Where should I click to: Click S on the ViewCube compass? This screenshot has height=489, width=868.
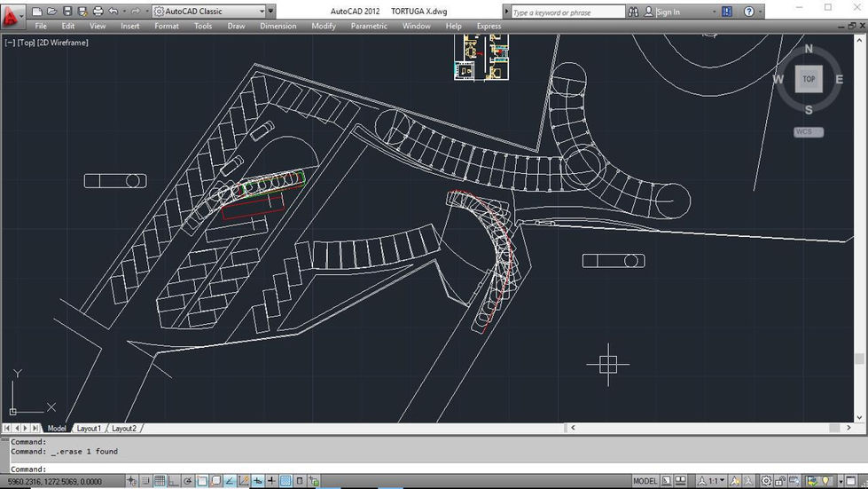coord(809,110)
